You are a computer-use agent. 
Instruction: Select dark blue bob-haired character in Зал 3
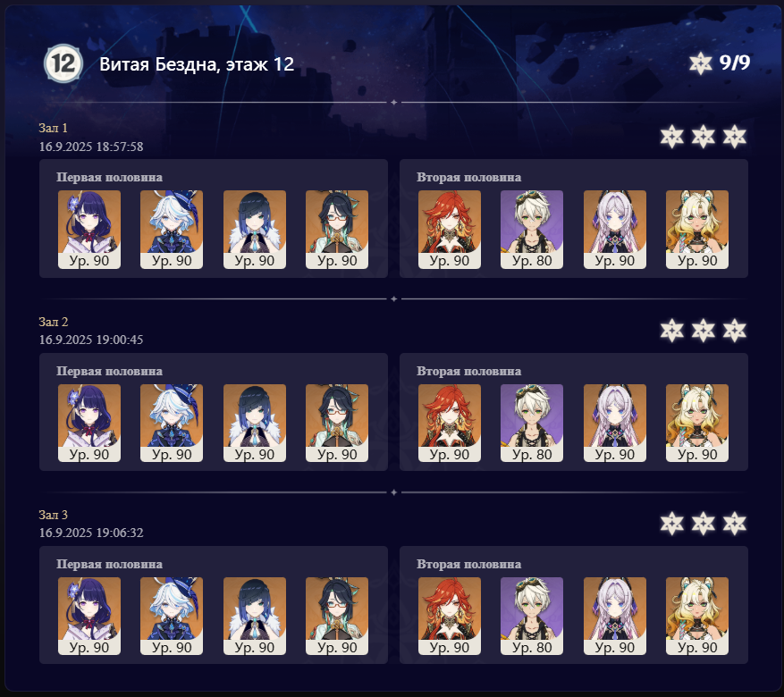(255, 616)
